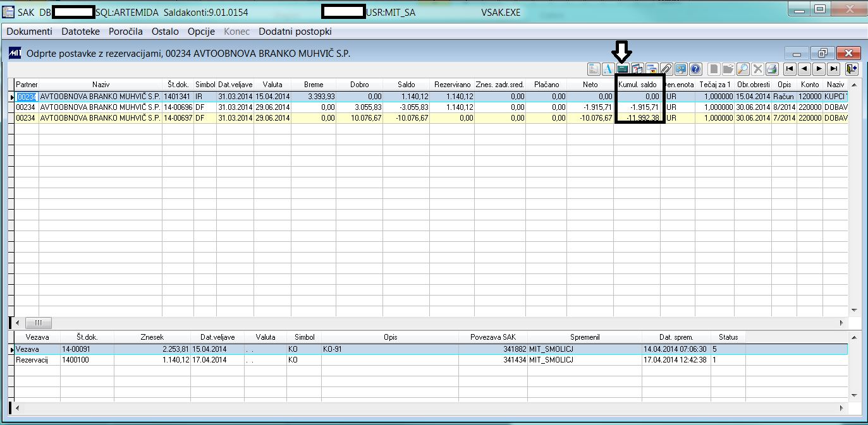Click top grid scroll-right arrow
This screenshot has height=425, width=868.
841,323
